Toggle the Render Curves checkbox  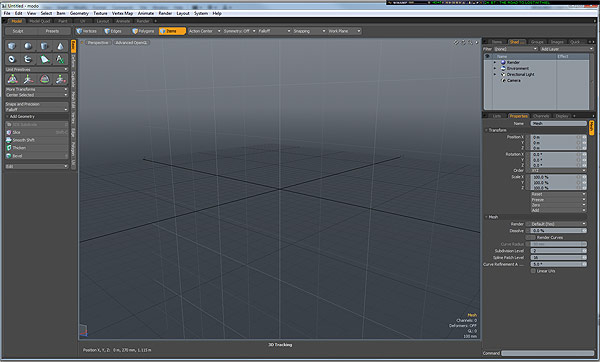pyautogui.click(x=531, y=237)
